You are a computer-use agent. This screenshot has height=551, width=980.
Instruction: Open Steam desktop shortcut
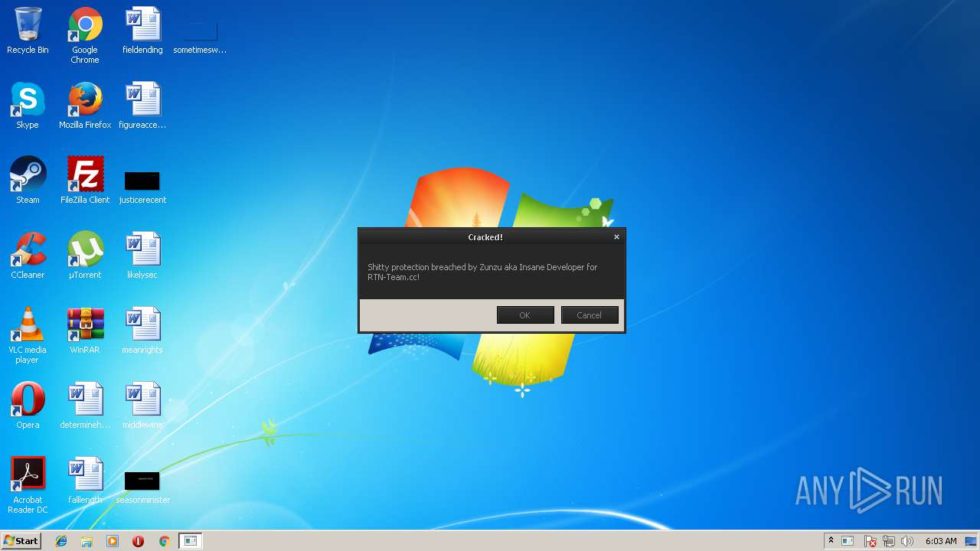point(28,181)
